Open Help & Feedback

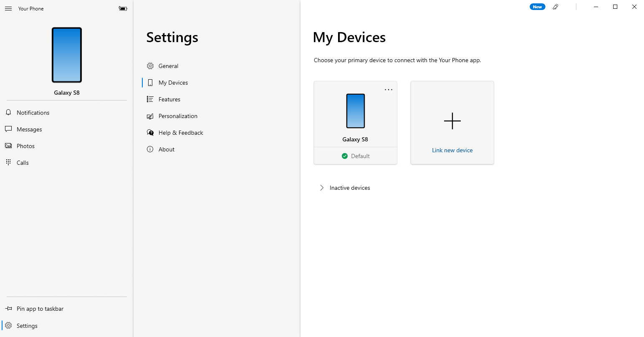point(217,133)
